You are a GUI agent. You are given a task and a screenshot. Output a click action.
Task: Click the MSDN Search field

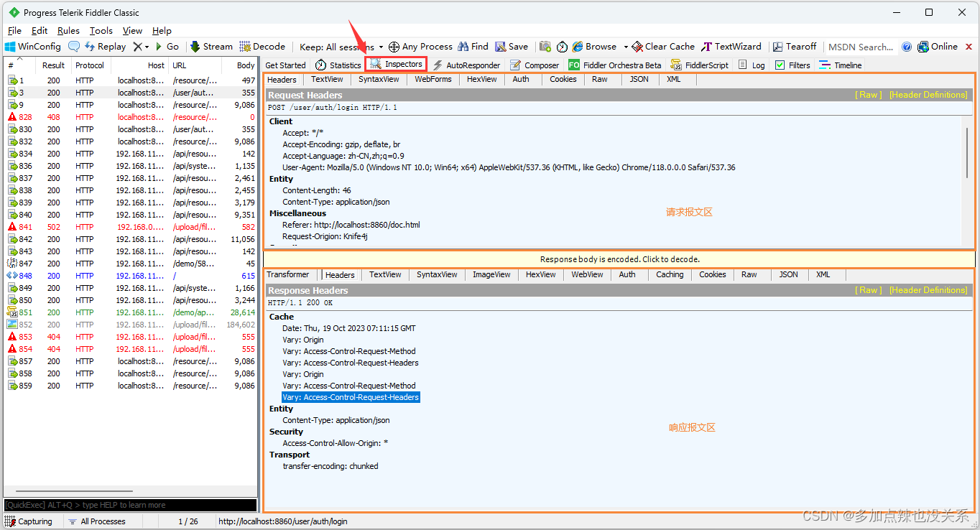860,47
